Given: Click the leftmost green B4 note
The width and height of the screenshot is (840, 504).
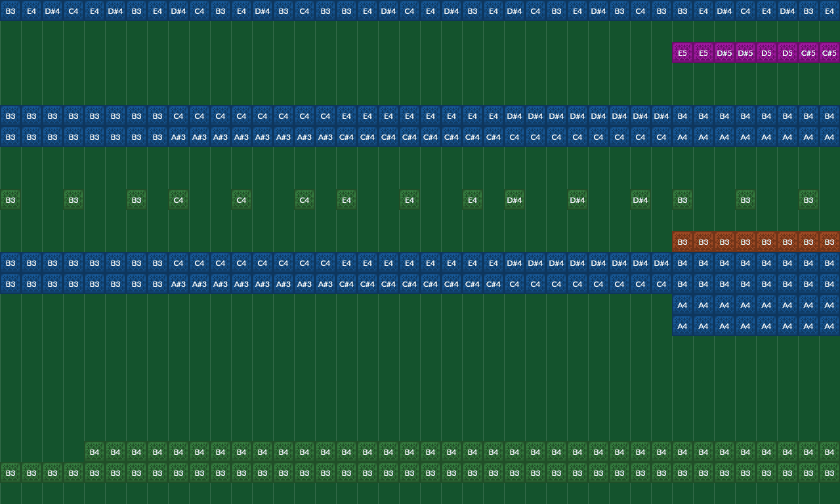Looking at the screenshot, I should pos(94,452).
